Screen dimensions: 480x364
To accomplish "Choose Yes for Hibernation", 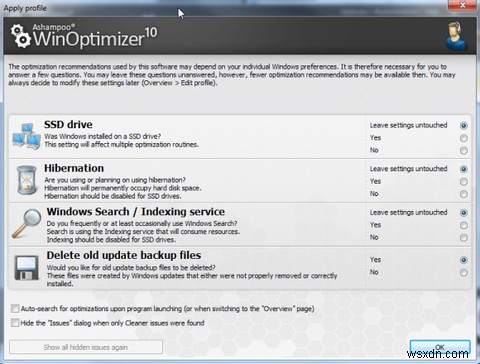I will [463, 182].
